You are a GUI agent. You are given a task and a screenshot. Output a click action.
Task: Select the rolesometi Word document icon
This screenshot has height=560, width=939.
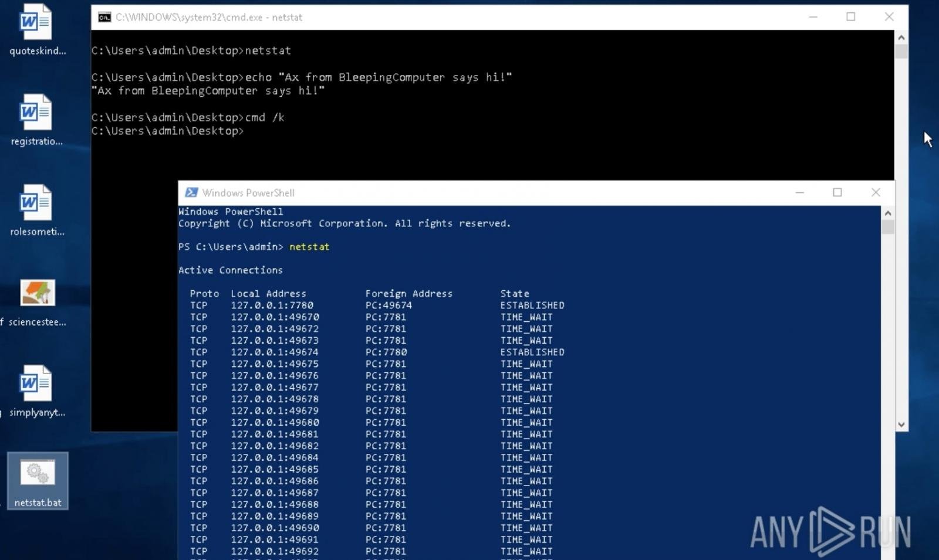click(36, 203)
